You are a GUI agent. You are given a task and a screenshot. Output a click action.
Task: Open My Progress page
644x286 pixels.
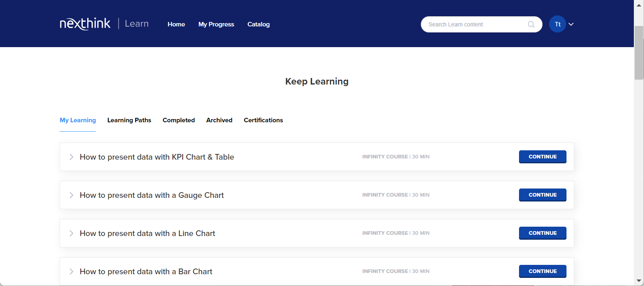click(x=216, y=24)
